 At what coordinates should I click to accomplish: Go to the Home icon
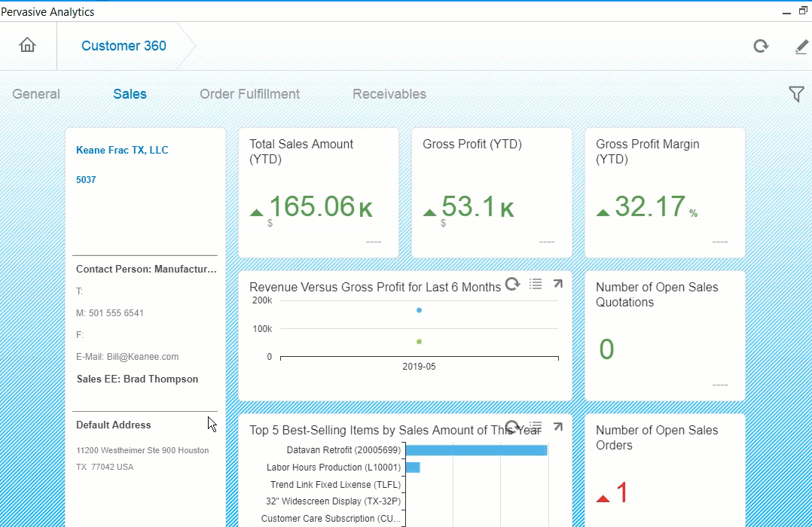coord(28,45)
